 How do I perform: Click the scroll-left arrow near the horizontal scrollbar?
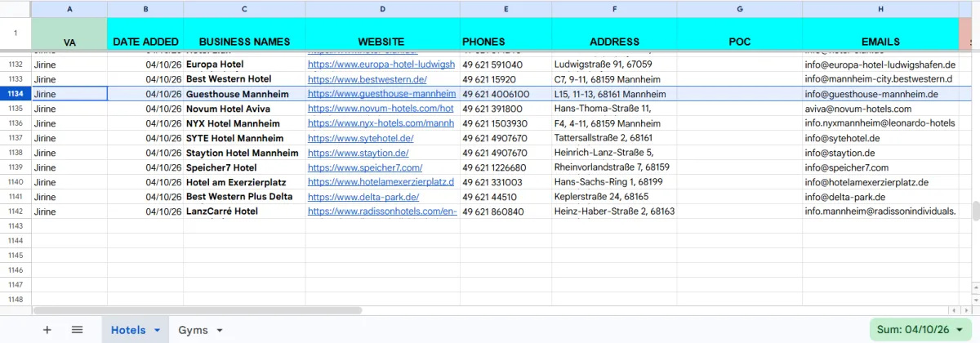tap(954, 310)
